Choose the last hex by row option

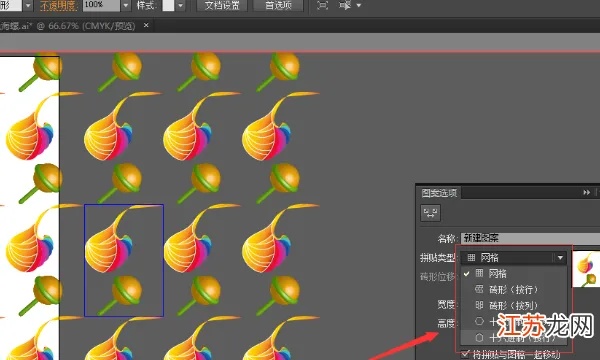[514, 337]
